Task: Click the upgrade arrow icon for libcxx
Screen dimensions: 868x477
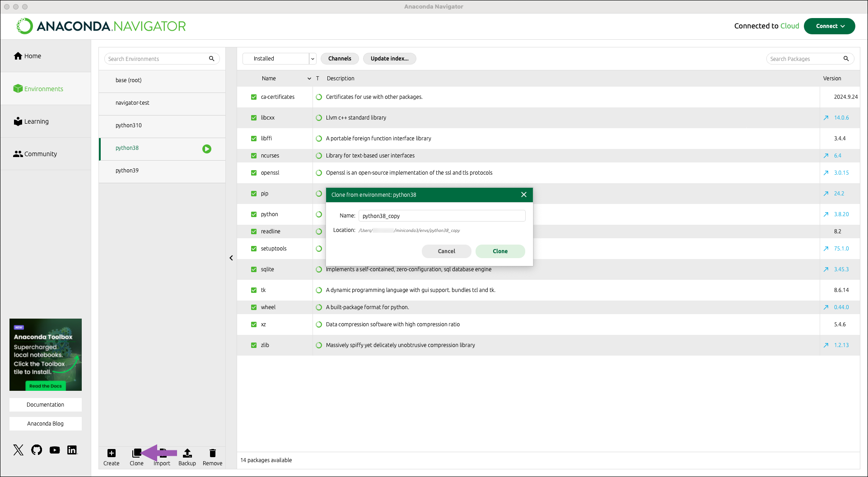Action: tap(826, 118)
